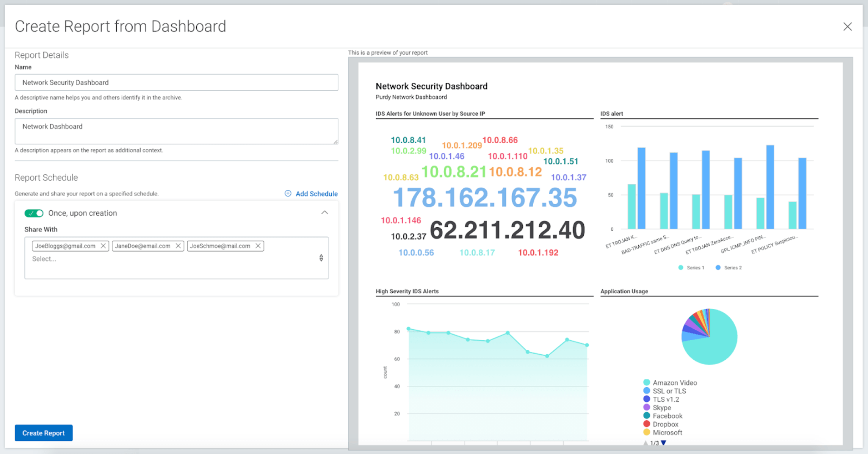The height and width of the screenshot is (454, 868).
Task: Collapse the Once, upon creation schedule
Action: click(x=324, y=213)
